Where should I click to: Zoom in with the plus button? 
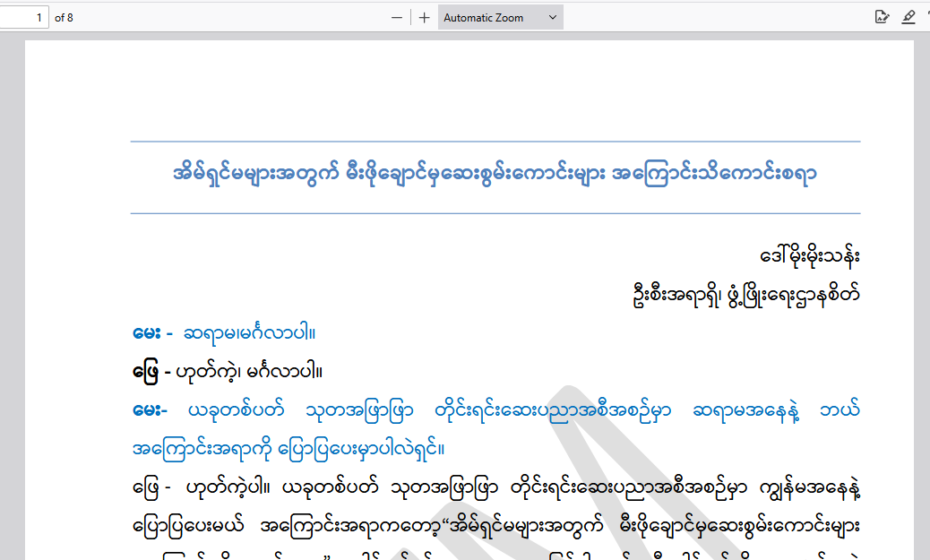click(424, 18)
